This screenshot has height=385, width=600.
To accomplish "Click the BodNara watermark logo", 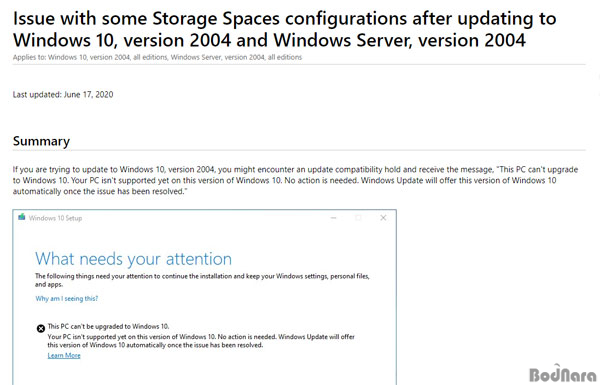I will click(x=562, y=374).
